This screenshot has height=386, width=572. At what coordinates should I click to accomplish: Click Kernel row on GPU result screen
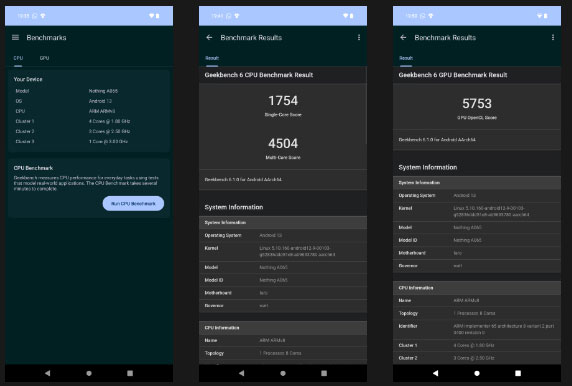[477, 212]
